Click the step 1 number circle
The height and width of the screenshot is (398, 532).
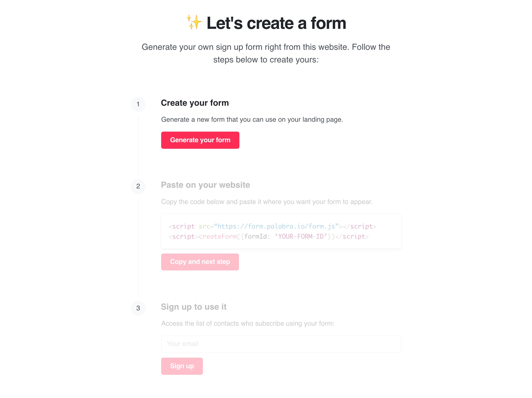(x=138, y=104)
